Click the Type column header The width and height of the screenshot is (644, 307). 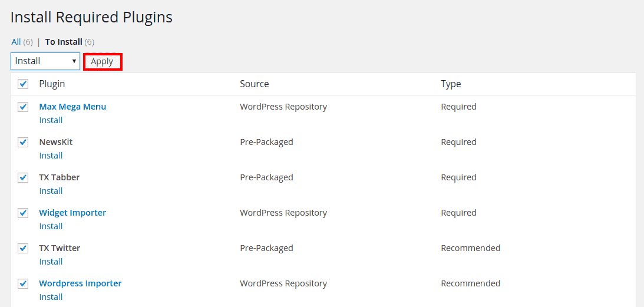pyautogui.click(x=451, y=84)
